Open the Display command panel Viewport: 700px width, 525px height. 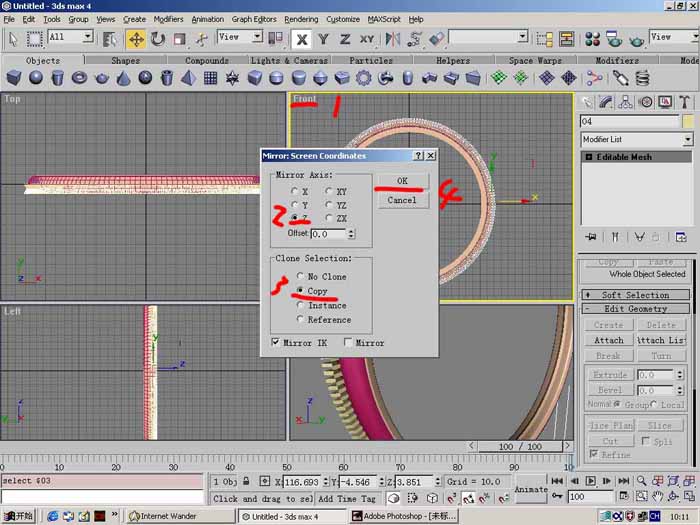[x=665, y=102]
